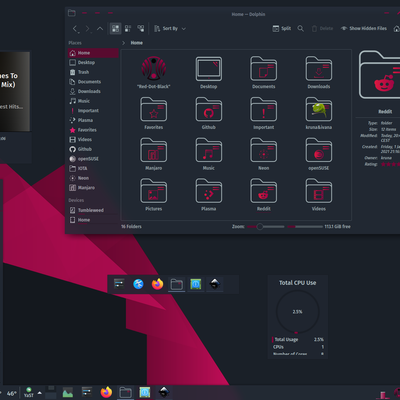This screenshot has width=400, height=400.
Task: Select the Neon folder icon
Action: pyautogui.click(x=264, y=150)
